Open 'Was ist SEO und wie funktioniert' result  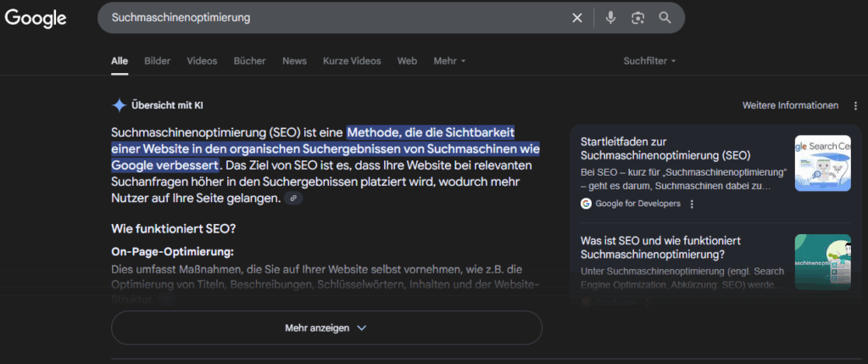pyautogui.click(x=661, y=248)
